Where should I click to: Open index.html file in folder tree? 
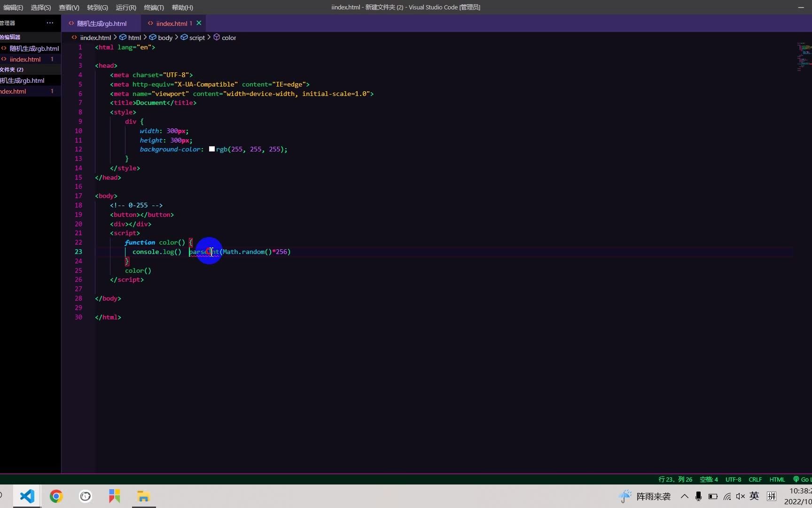30,91
